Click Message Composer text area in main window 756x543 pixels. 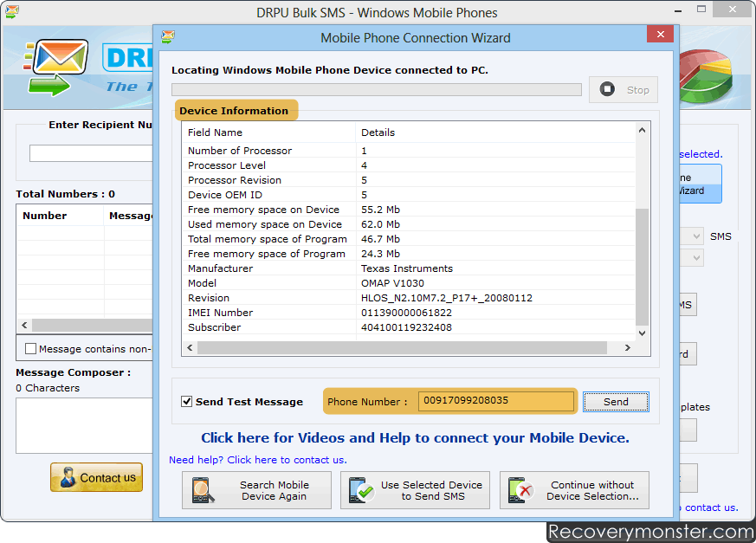(x=84, y=425)
